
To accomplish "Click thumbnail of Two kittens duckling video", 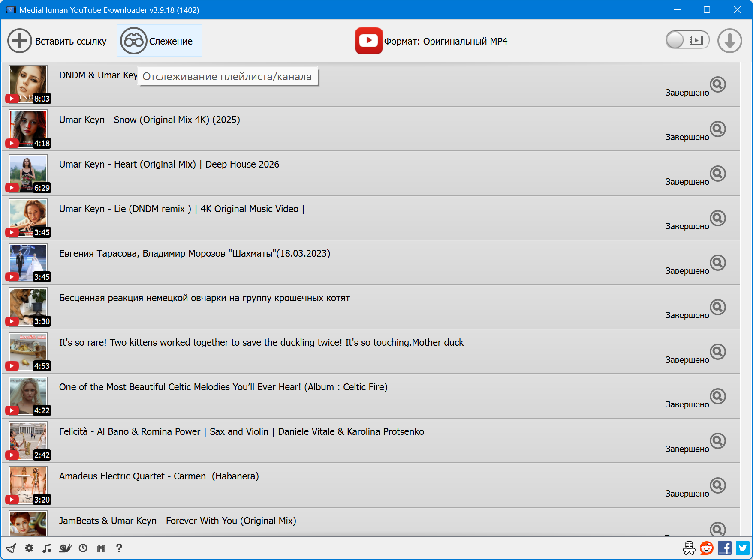I will coord(28,352).
